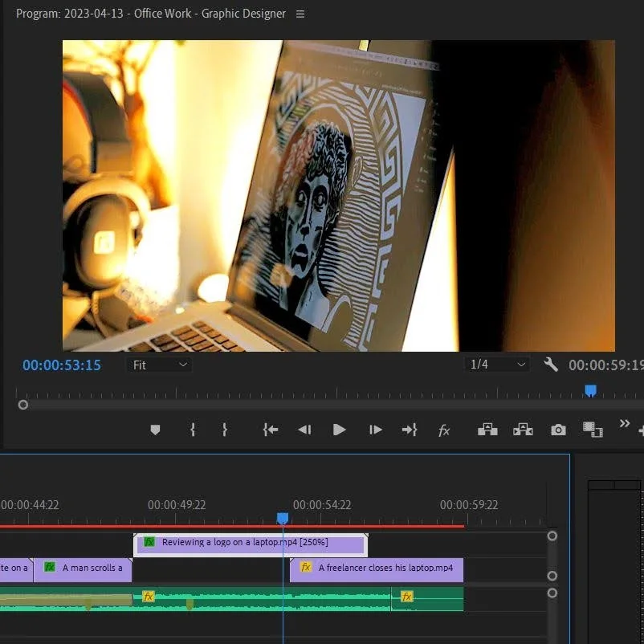Click the top video track scroll handle
The width and height of the screenshot is (644, 644).
[x=552, y=536]
